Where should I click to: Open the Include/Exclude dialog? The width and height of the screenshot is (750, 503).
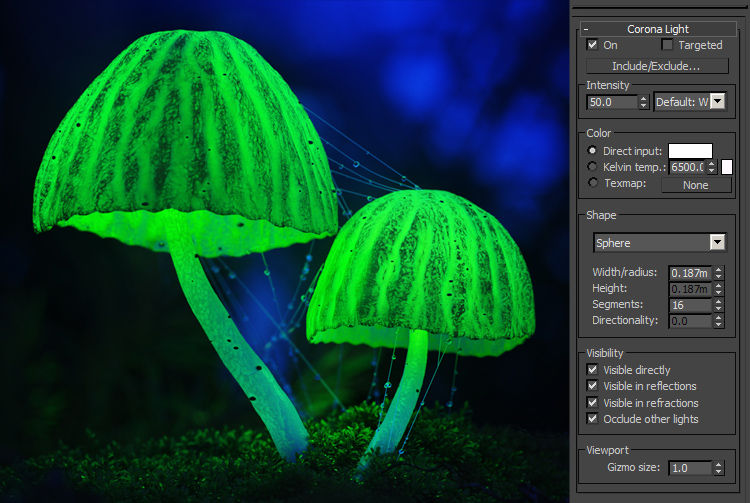point(657,66)
